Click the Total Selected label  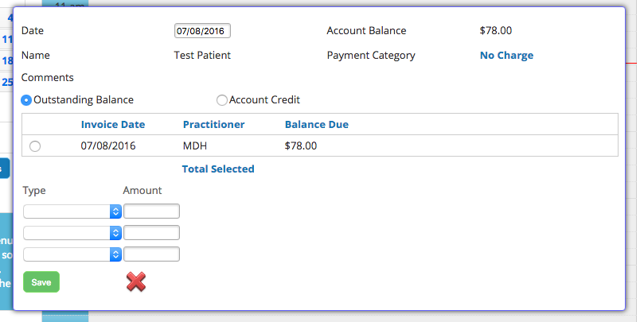pyautogui.click(x=218, y=169)
